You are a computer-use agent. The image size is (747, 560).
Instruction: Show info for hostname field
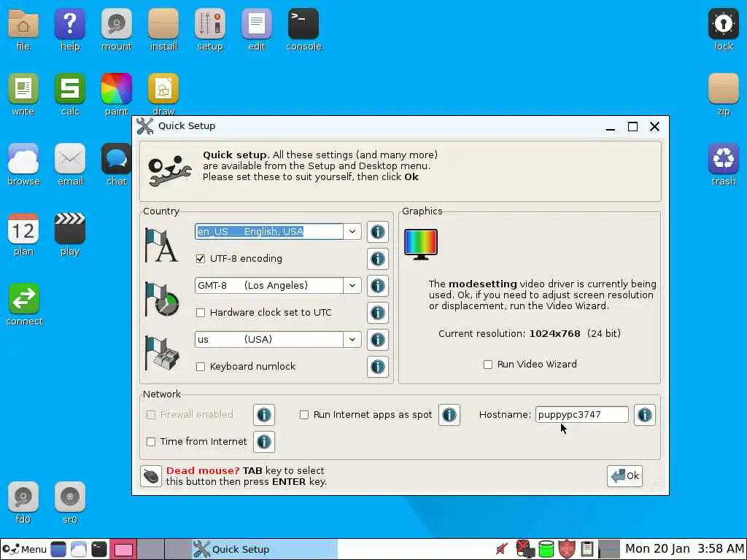tap(645, 415)
